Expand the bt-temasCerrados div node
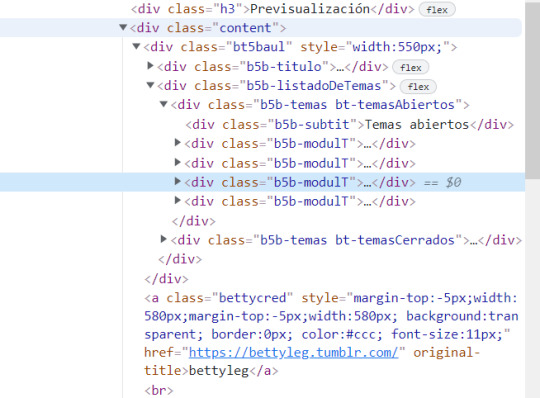The image size is (540, 398). (164, 239)
